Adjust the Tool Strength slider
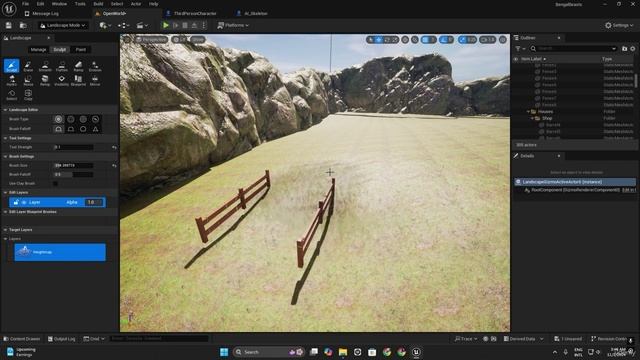The image size is (640, 360). (x=73, y=147)
